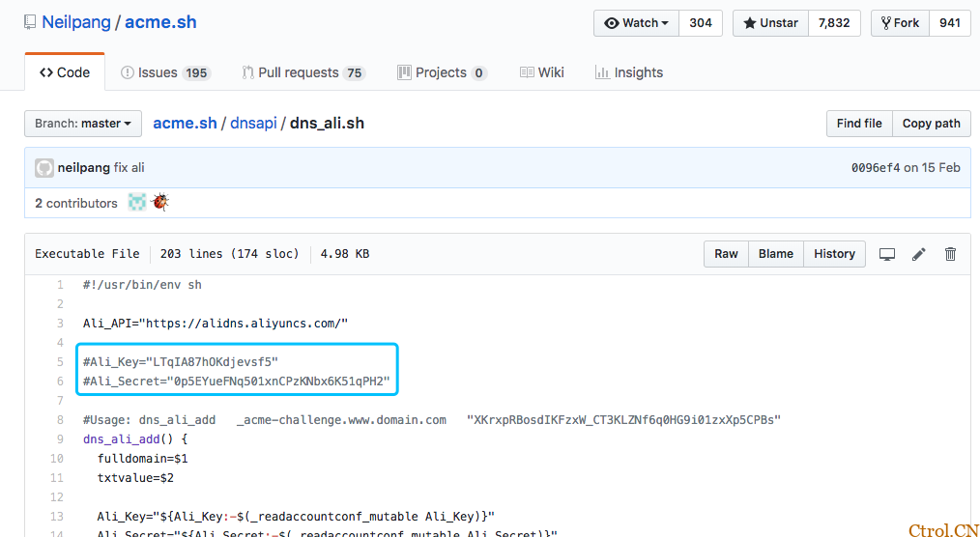
Task: Open the Wiki tab
Action: (x=542, y=72)
